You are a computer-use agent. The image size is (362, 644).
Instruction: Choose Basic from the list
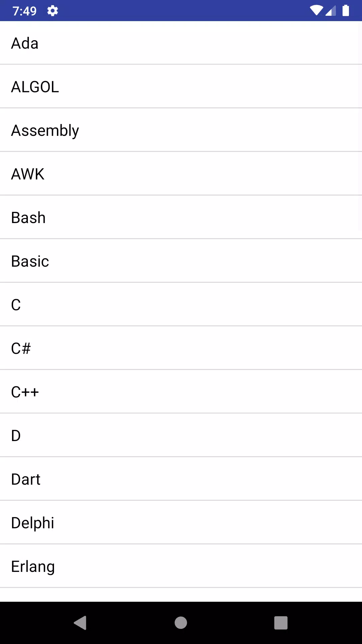click(181, 261)
